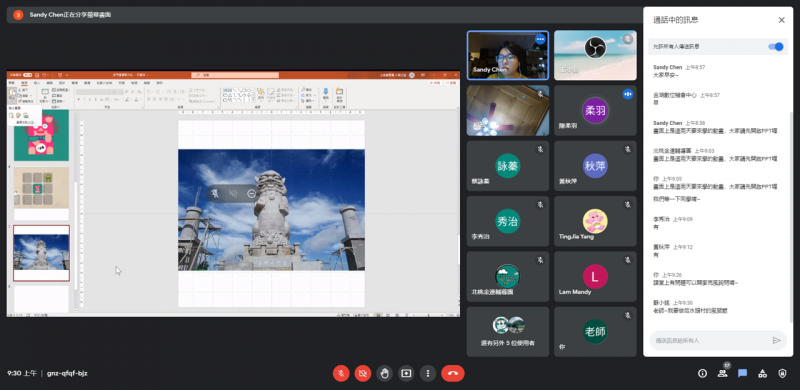Show the participants people list
This screenshot has width=800, height=390.
[722, 373]
